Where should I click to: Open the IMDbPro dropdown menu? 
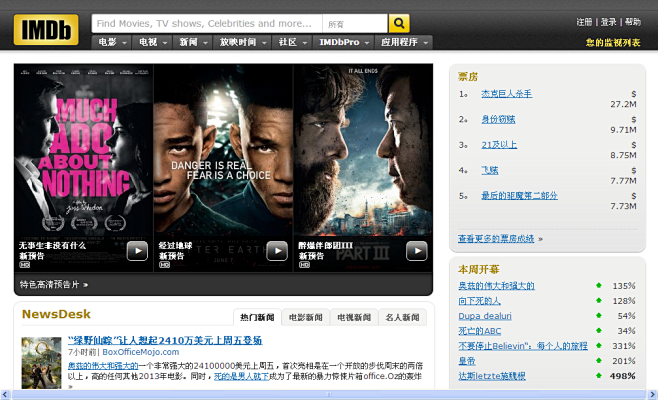coord(344,42)
